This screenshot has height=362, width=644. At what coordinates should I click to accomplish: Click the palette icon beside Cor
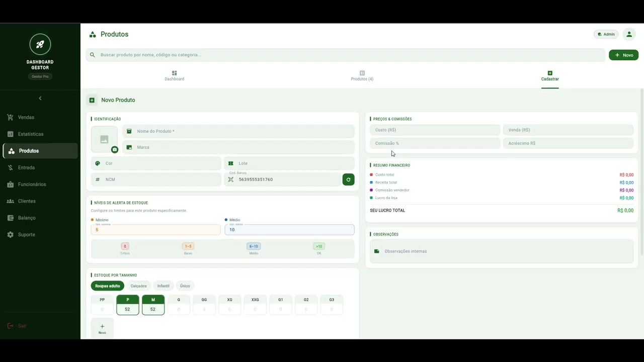[98, 163]
